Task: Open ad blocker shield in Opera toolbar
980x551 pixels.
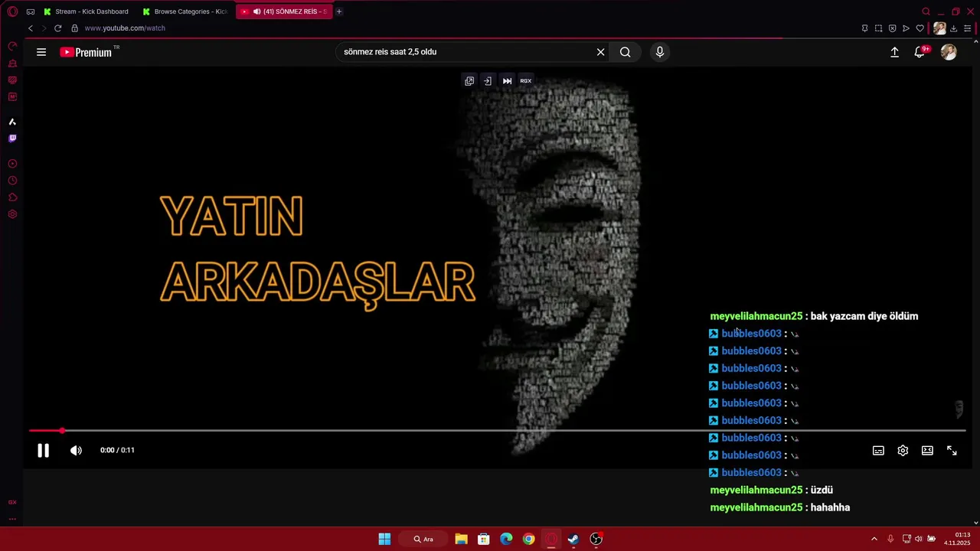Action: pyautogui.click(x=892, y=28)
